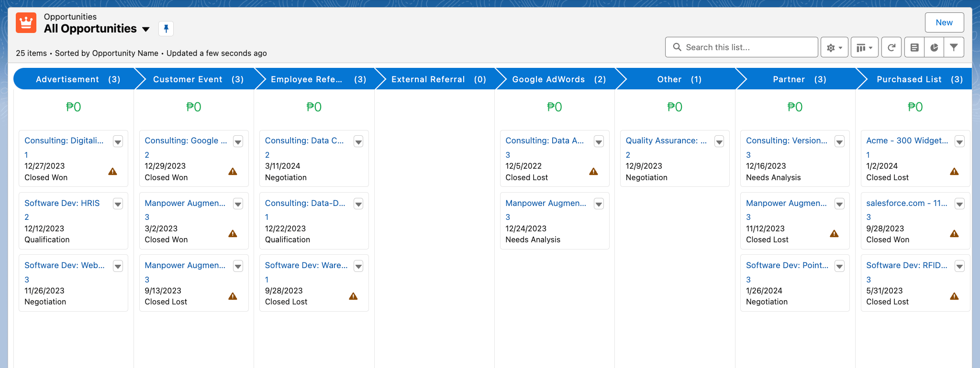Open Software Dev: Ware... opportunity link
The width and height of the screenshot is (980, 368).
pyautogui.click(x=306, y=265)
